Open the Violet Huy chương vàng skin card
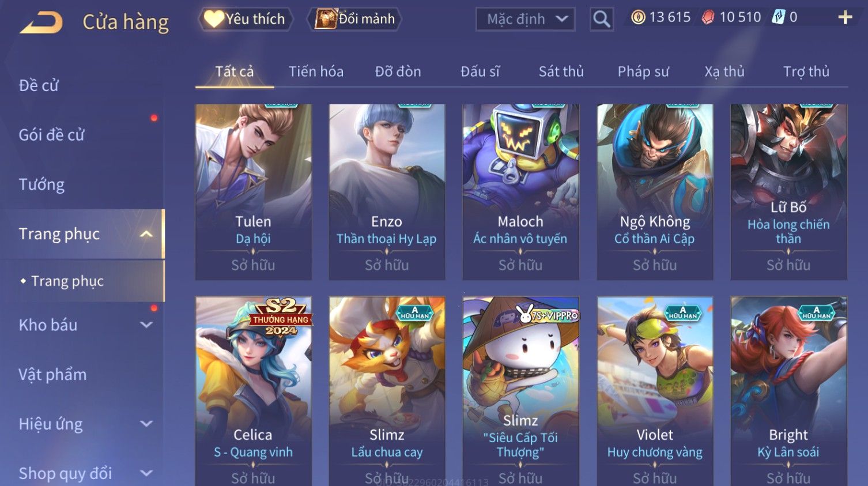Viewport: 868px width, 486px height. pos(655,391)
